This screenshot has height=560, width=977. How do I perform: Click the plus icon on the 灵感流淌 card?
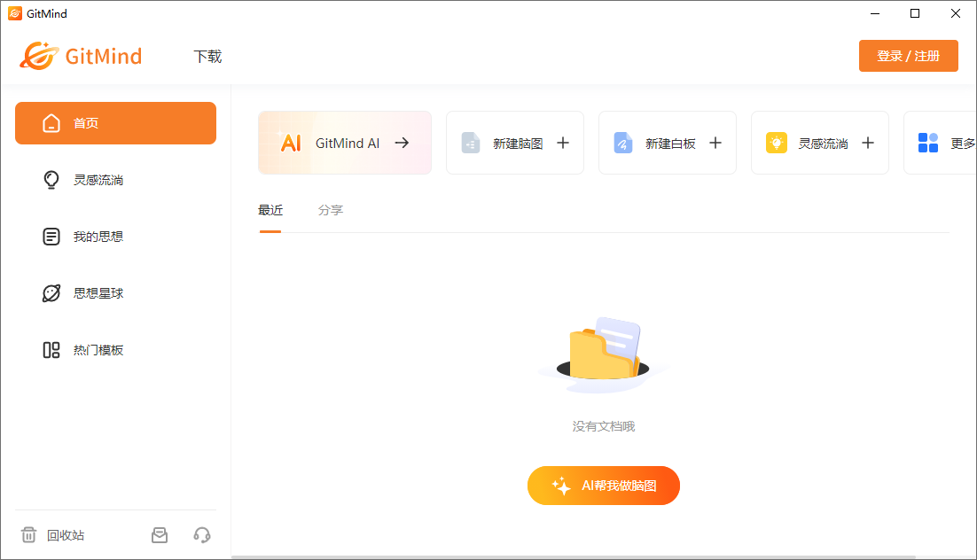point(868,143)
